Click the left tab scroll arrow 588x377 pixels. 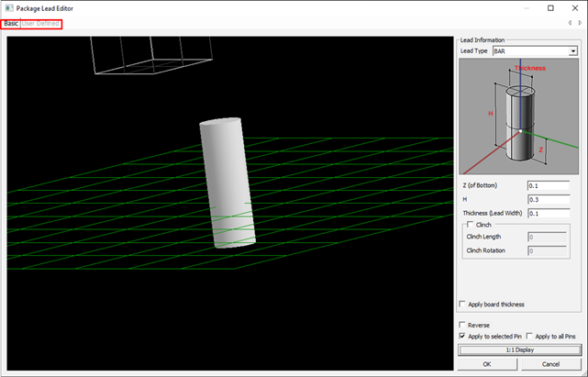point(571,23)
